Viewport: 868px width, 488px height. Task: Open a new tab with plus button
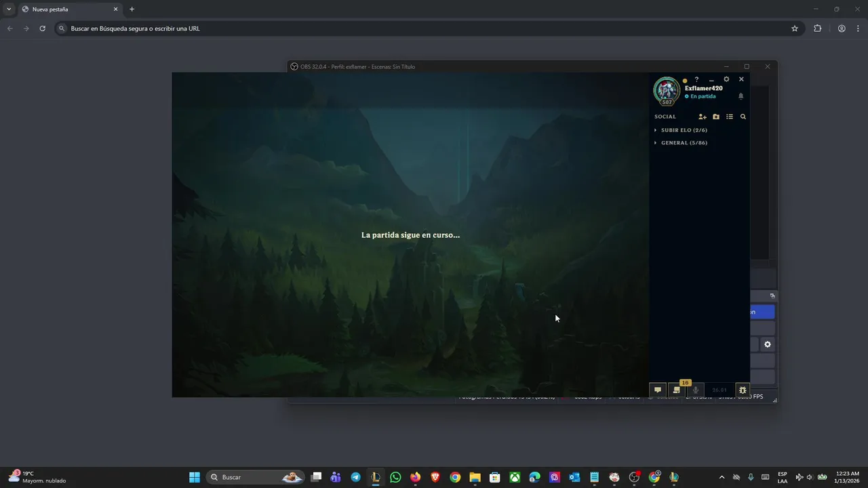[132, 9]
